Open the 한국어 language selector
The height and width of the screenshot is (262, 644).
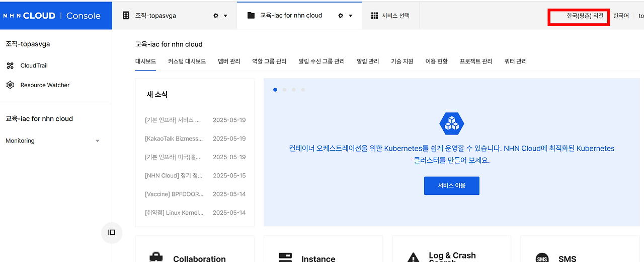(x=621, y=16)
